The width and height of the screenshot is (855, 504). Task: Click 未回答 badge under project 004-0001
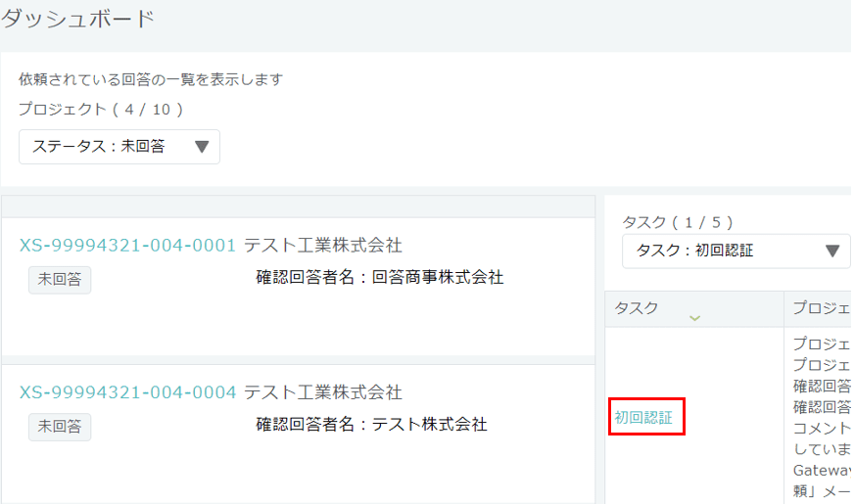(60, 280)
